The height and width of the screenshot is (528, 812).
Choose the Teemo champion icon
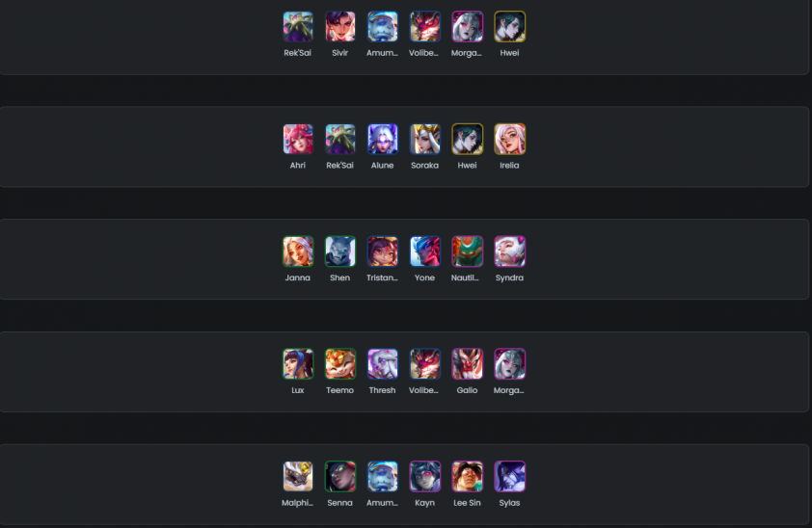[x=340, y=364]
